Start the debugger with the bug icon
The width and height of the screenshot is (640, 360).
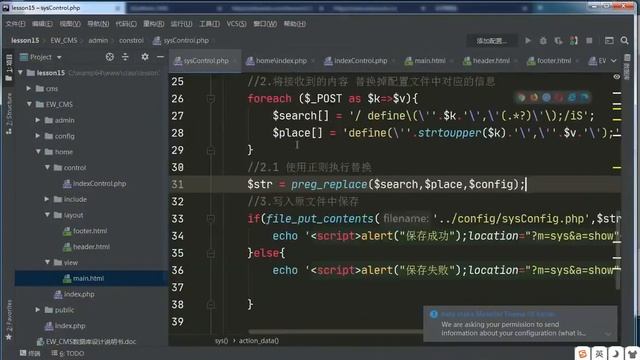[543, 40]
